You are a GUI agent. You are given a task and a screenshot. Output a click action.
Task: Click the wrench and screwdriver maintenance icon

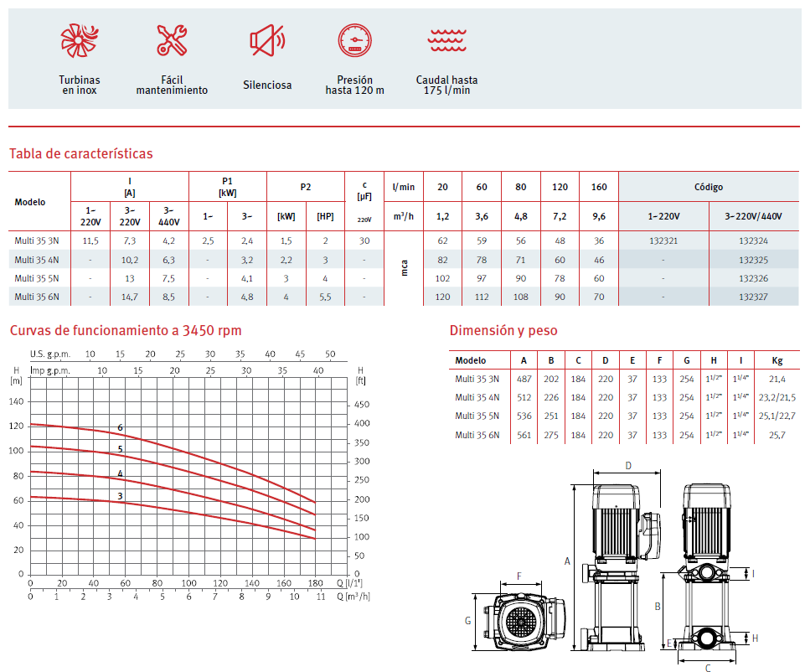pyautogui.click(x=172, y=39)
